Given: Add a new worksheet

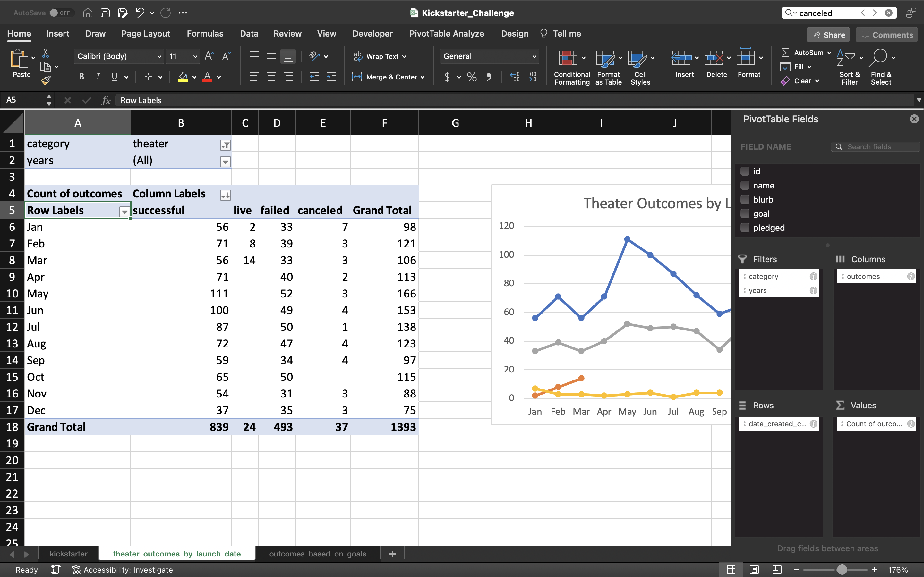Looking at the screenshot, I should (392, 554).
